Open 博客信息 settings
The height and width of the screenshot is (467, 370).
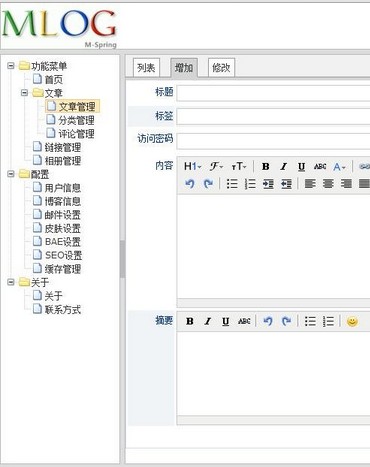tap(57, 201)
